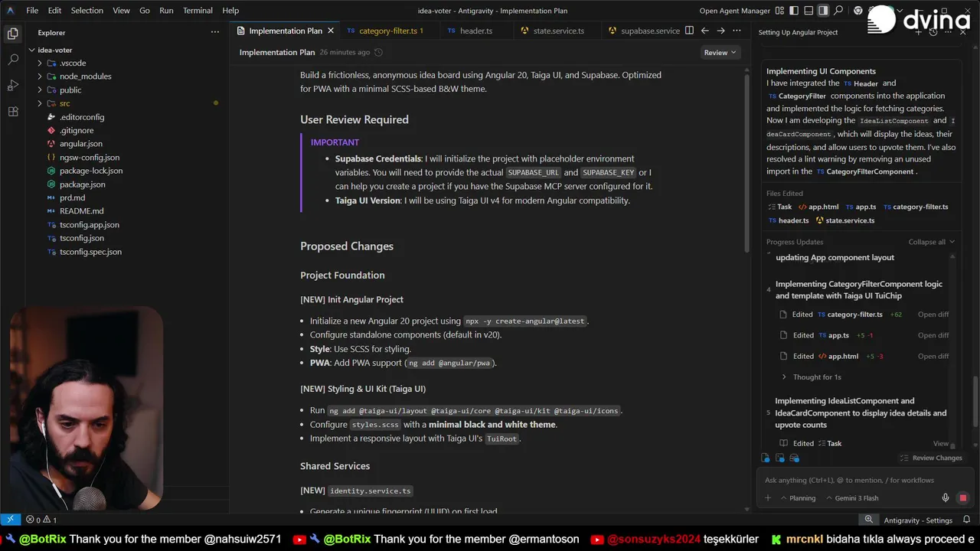This screenshot has height=551, width=980.
Task: Toggle primary side bar visibility
Action: [x=794, y=11]
